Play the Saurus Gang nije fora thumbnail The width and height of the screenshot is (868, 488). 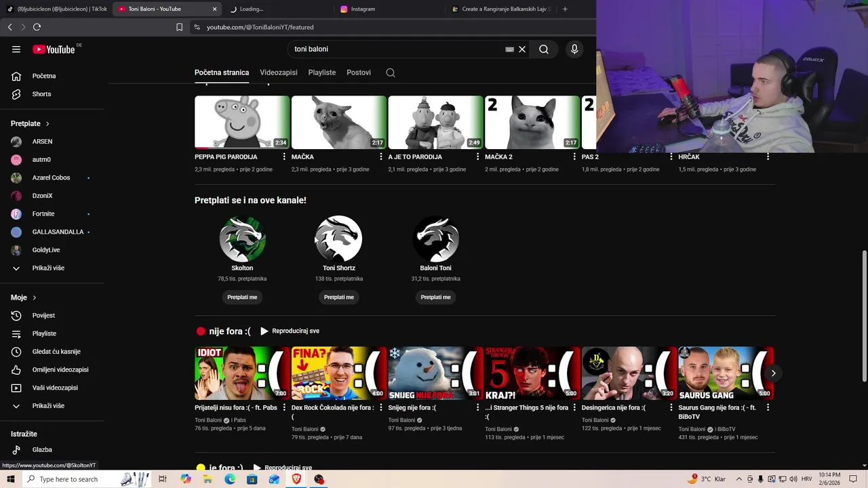(x=726, y=373)
